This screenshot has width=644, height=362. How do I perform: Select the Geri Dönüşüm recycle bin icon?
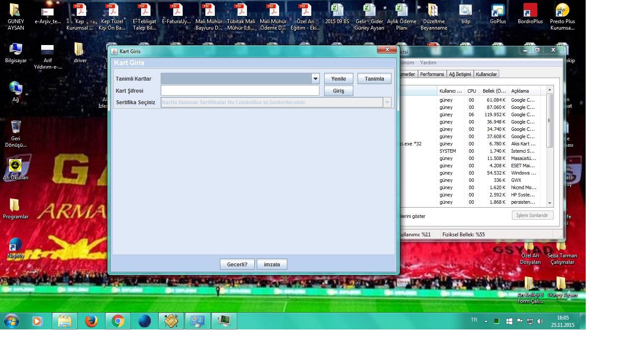click(16, 133)
